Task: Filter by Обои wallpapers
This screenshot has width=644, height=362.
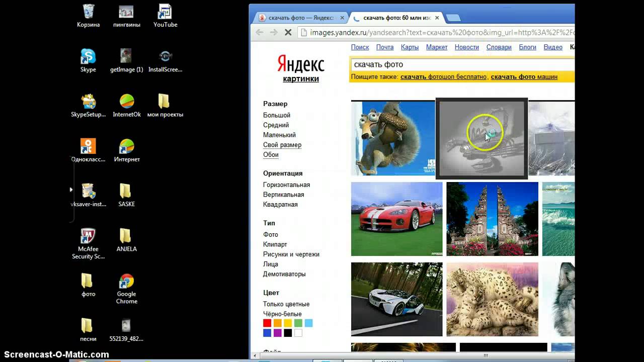Action: coord(271,154)
